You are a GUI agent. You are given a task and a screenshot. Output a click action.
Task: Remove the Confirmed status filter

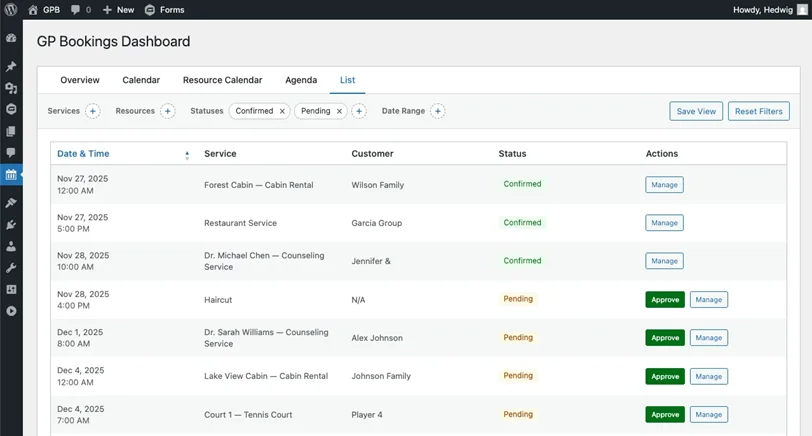point(282,111)
